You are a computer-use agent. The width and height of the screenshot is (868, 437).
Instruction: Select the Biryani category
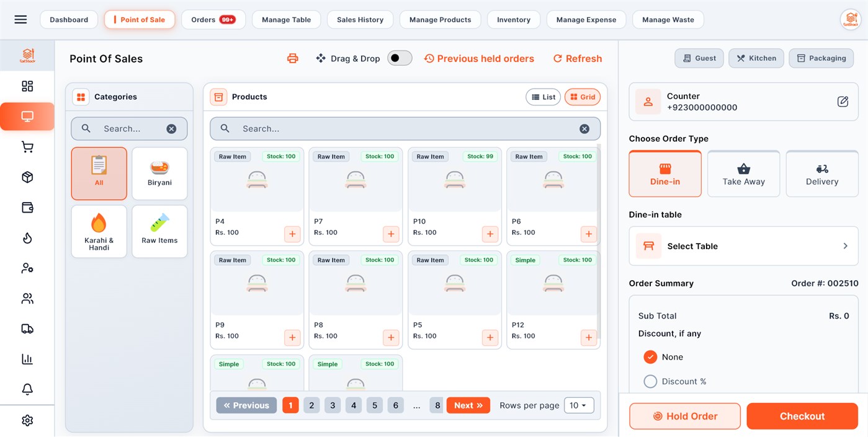point(159,174)
